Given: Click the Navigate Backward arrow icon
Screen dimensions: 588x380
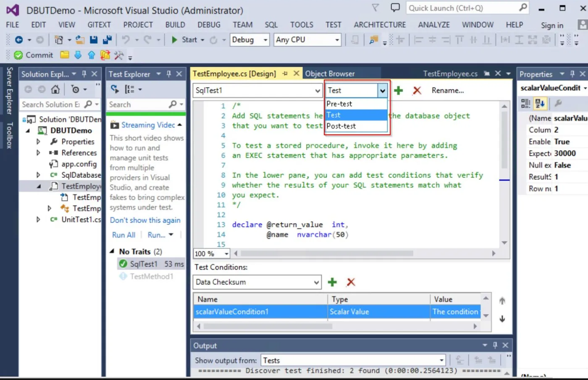Looking at the screenshot, I should (x=19, y=40).
